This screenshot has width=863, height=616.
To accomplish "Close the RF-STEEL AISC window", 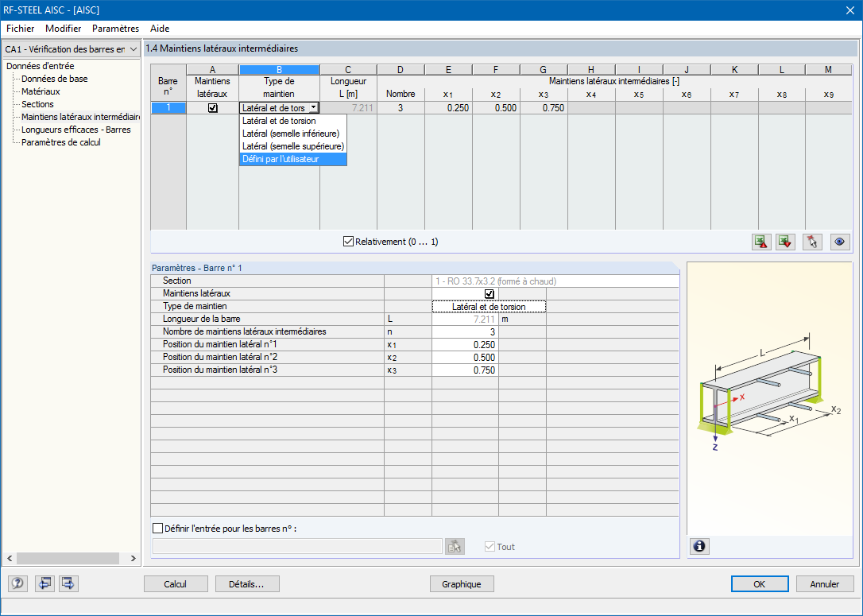I will [x=849, y=10].
